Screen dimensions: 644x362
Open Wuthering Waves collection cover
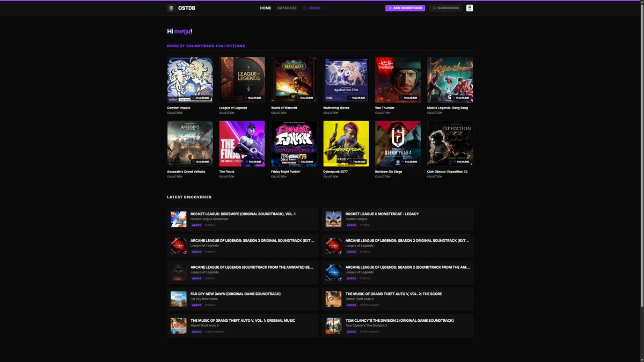point(346,79)
